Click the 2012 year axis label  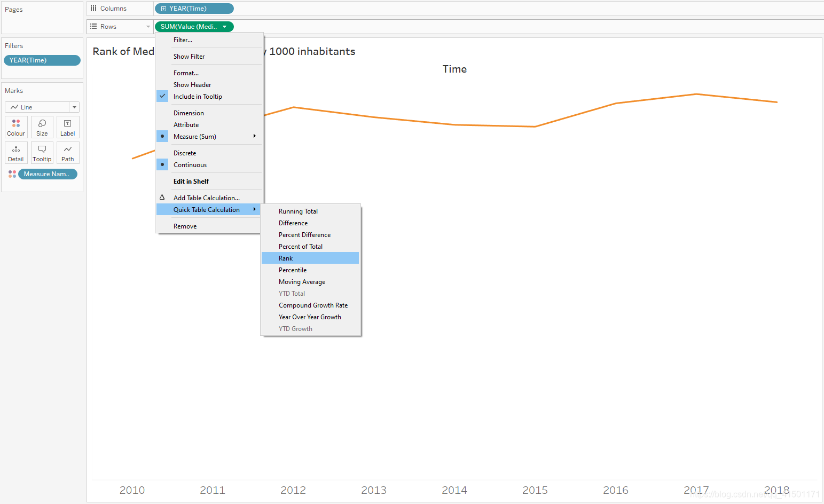point(293,490)
